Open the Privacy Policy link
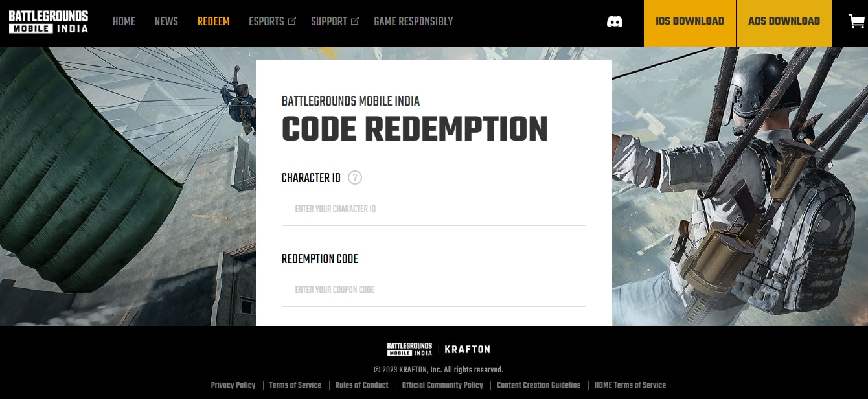 [233, 385]
